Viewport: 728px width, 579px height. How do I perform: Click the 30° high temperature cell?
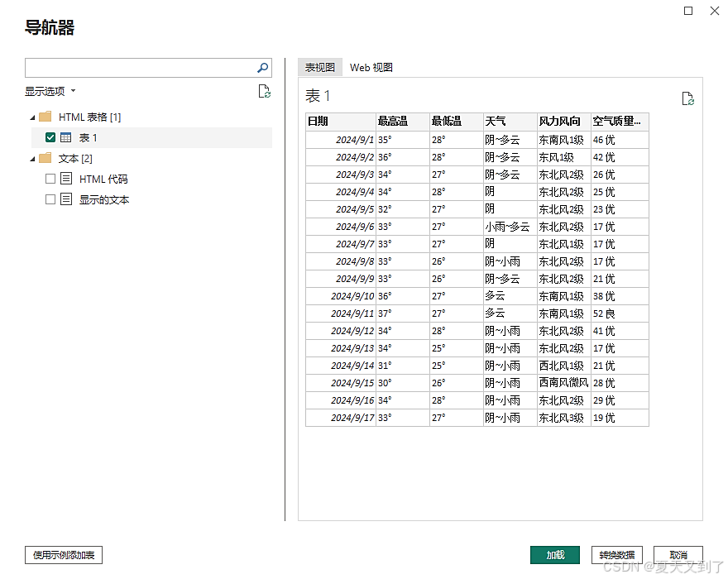(403, 383)
